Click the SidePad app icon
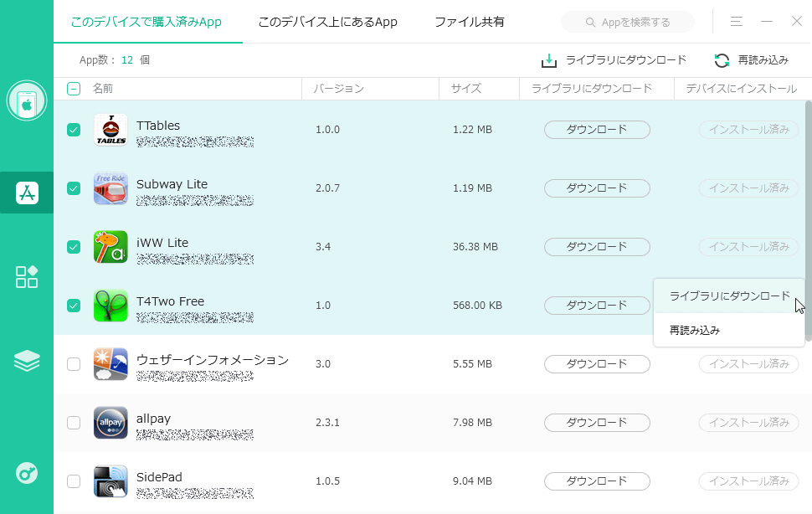Viewport: 812px width, 514px height. click(x=110, y=481)
